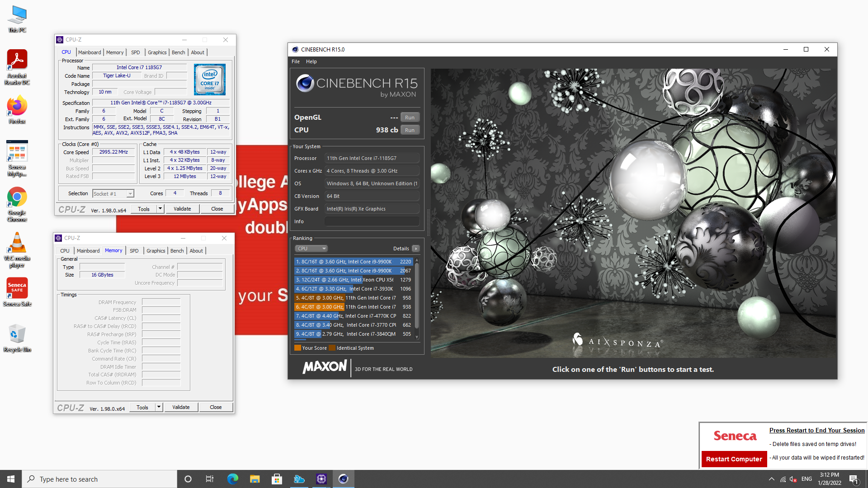Viewport: 868px width, 488px height.
Task: Open the cloud app icon on taskbar
Action: click(x=299, y=479)
